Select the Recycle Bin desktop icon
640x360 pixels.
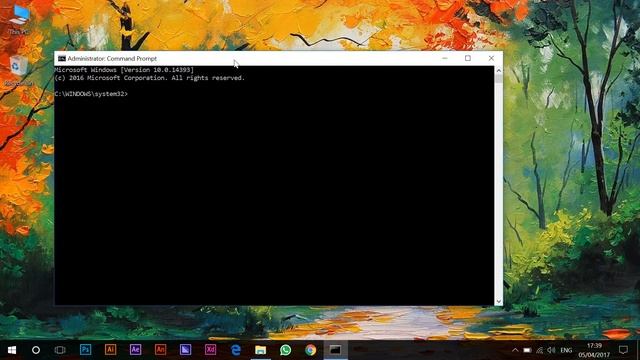pyautogui.click(x=19, y=71)
